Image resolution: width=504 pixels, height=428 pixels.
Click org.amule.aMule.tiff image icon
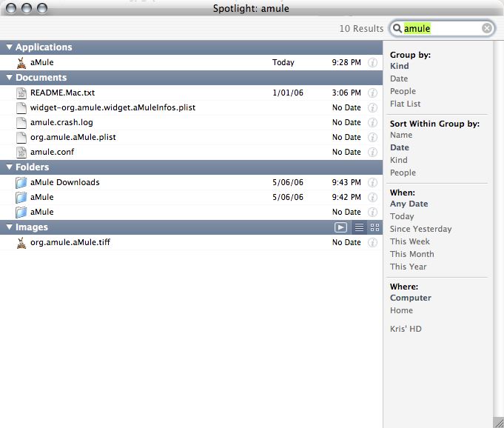(21, 243)
